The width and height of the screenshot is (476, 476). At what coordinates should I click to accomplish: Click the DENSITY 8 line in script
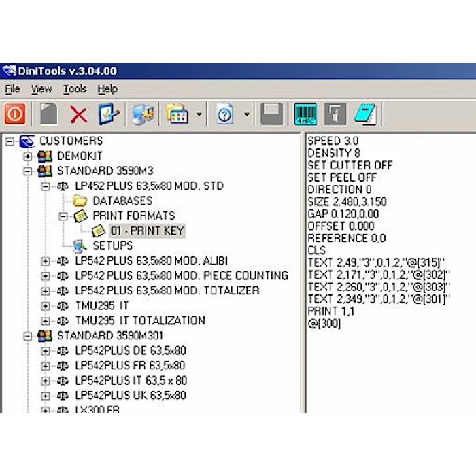tap(334, 153)
